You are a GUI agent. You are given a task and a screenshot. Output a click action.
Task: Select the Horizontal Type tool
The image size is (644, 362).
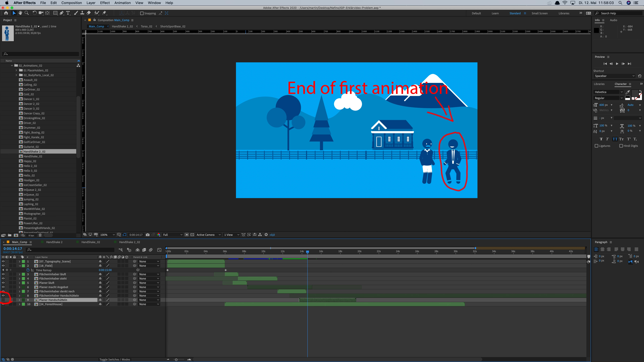68,13
